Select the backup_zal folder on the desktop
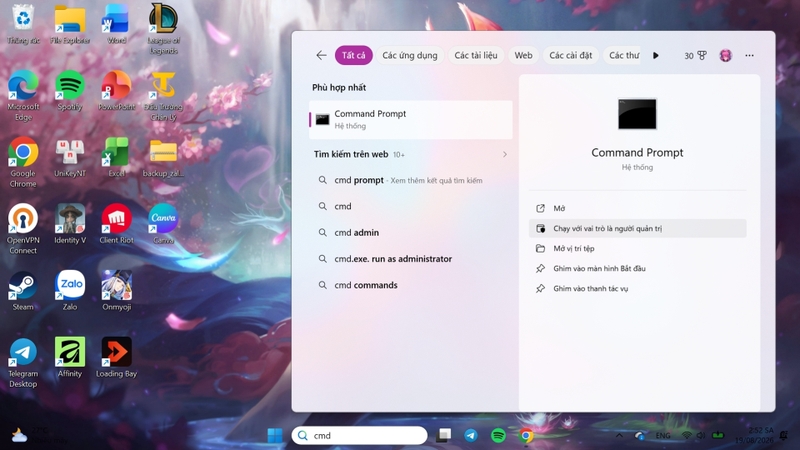The height and width of the screenshot is (450, 800). tap(163, 158)
